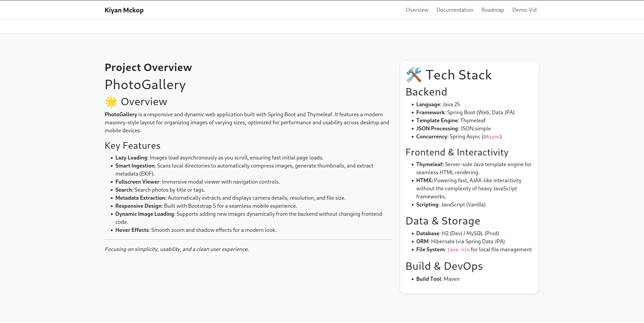
Task: Open the Demo-Vid nav link
Action: (524, 10)
